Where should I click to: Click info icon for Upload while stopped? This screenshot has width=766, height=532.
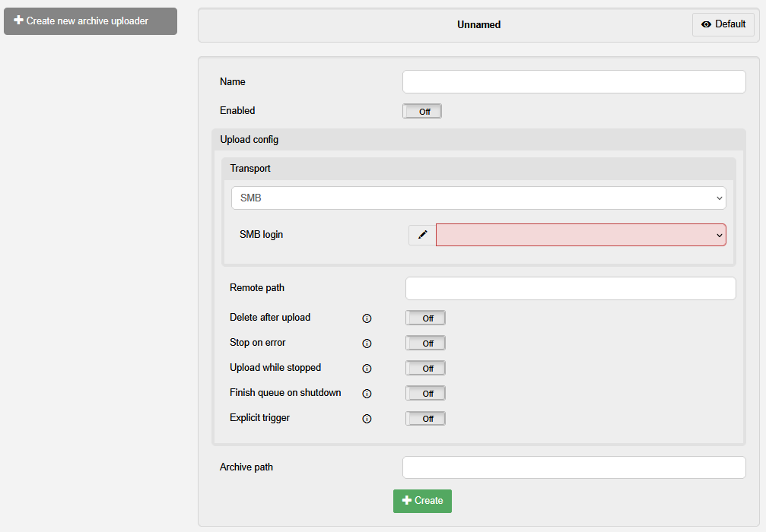tap(367, 369)
